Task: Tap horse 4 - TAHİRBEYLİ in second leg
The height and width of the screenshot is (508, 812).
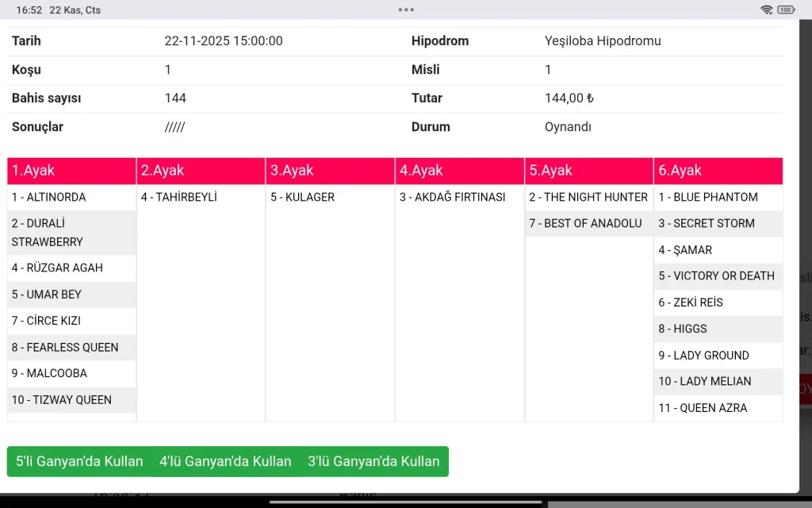Action: (179, 197)
